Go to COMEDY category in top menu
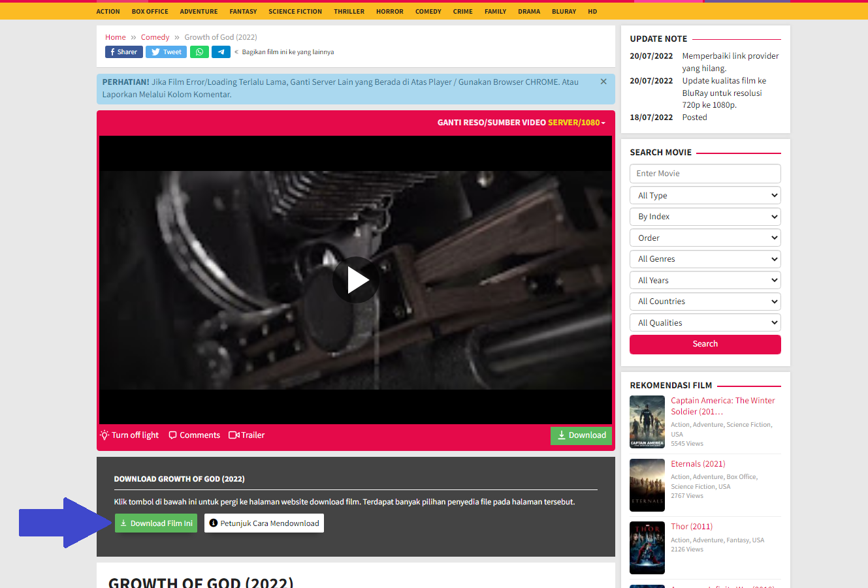 click(428, 12)
